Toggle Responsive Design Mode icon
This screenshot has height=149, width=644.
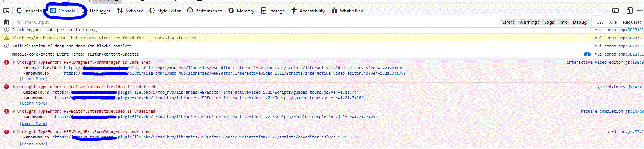coord(630,11)
